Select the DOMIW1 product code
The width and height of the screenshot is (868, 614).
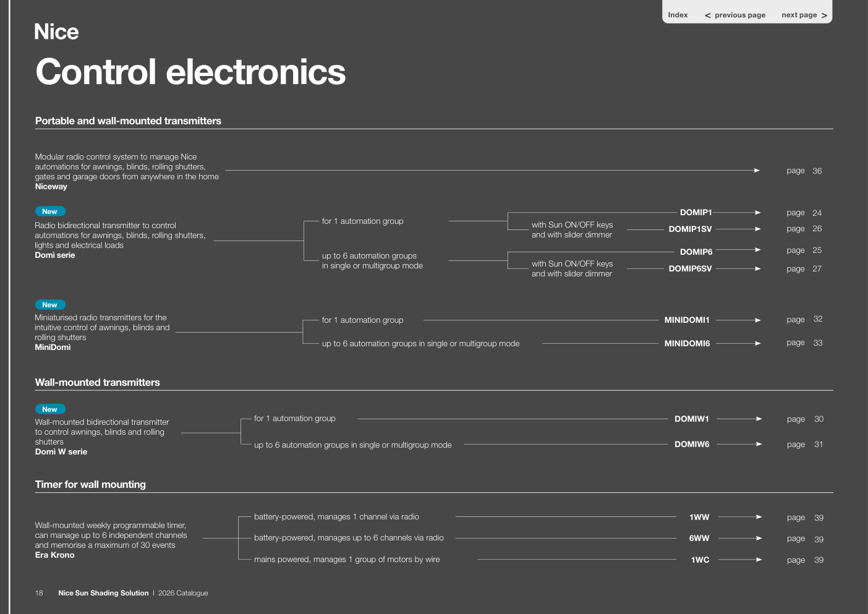(x=692, y=419)
